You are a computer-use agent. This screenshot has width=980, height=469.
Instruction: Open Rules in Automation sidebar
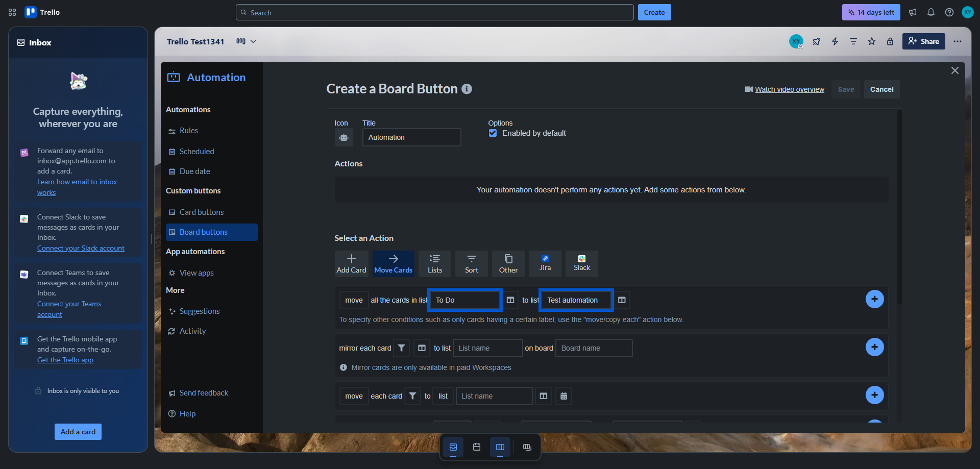[x=212, y=131]
